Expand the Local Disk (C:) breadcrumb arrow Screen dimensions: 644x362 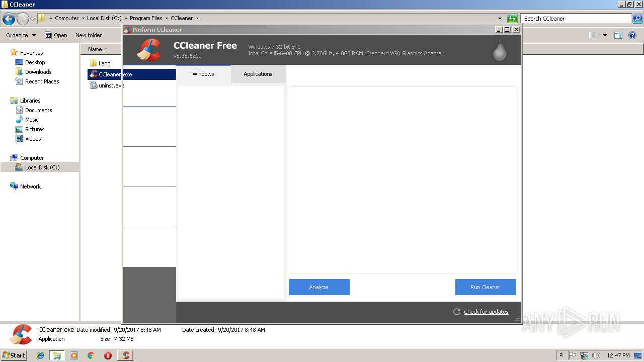(126, 18)
